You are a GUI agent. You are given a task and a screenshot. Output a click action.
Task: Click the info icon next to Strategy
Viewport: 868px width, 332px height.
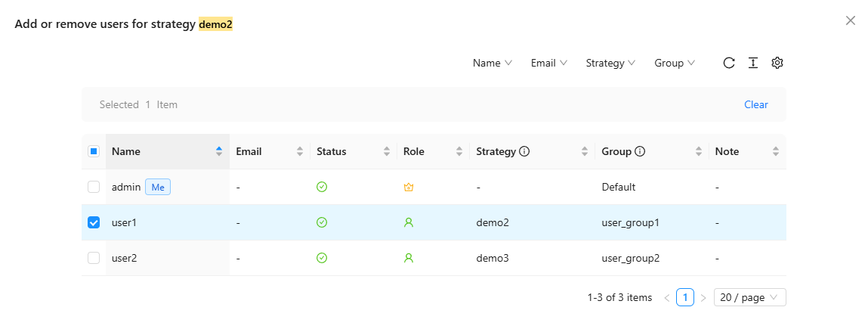coord(524,151)
